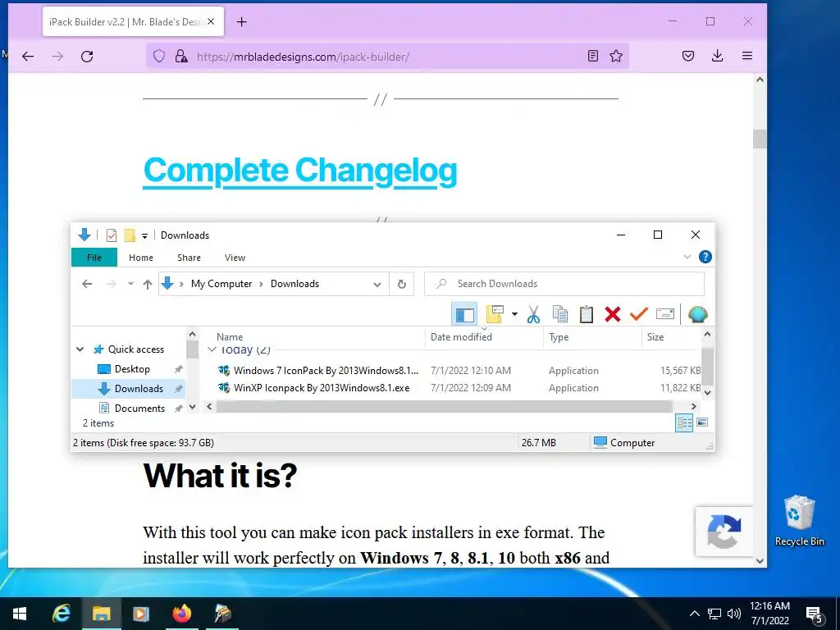This screenshot has width=840, height=630.
Task: Open the Home ribbon tab
Action: point(141,258)
